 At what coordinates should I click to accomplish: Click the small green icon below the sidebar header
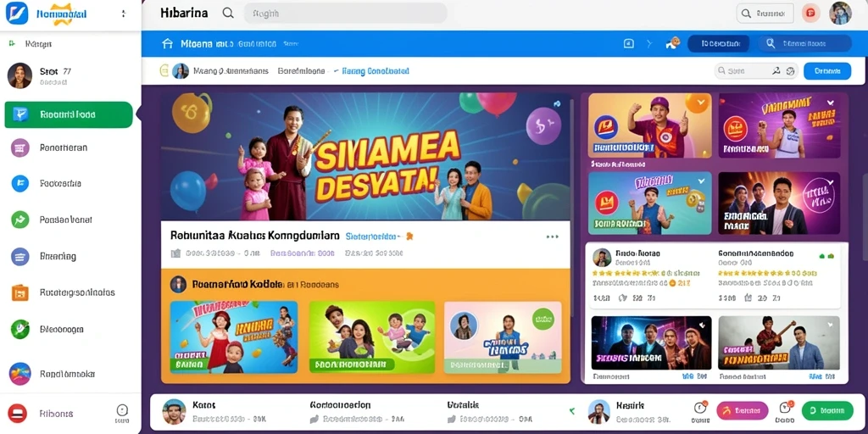tap(12, 42)
